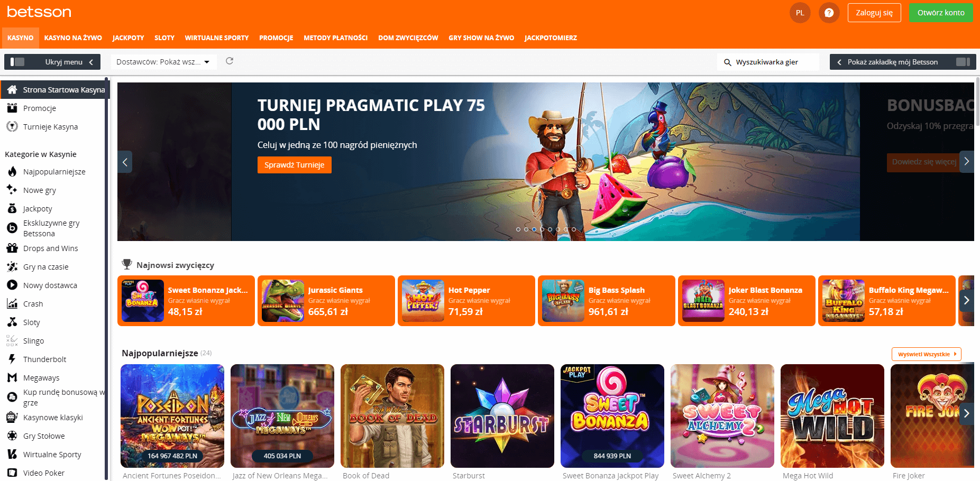Click the refresh games icon
Viewport: 980px width, 481px height.
[x=230, y=61]
